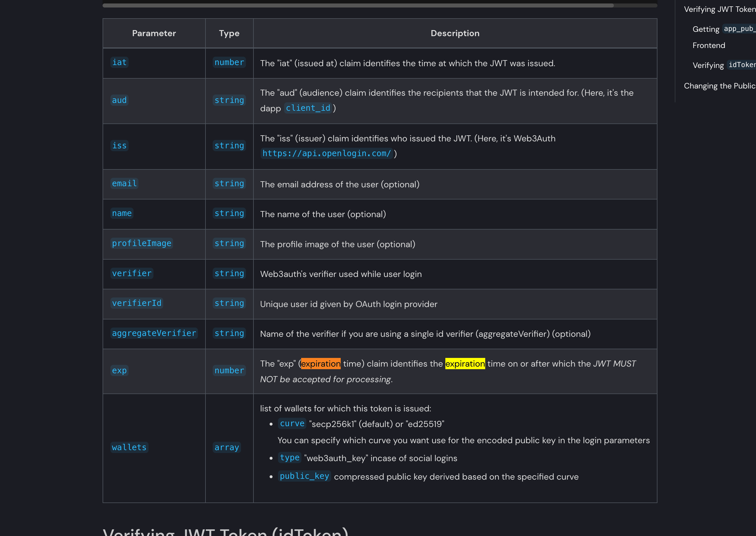
Task: Click the 'aggregateVerifier' parameter icon
Action: 154,332
